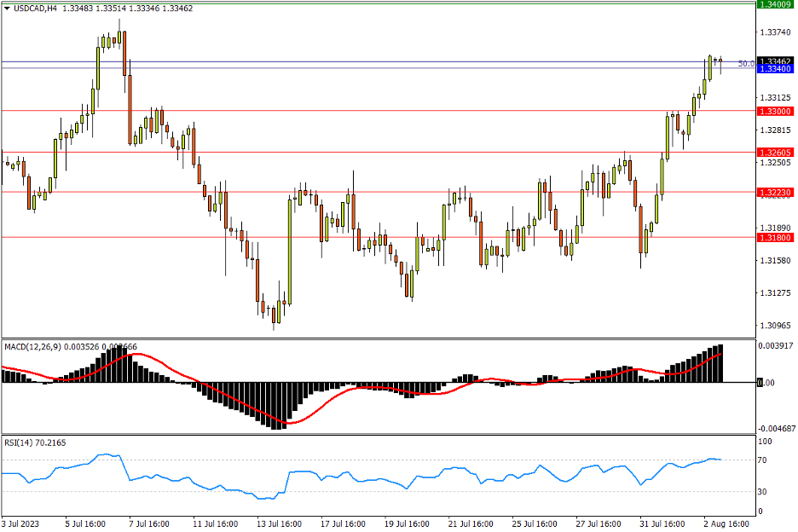Select the blue 1.33400 level label
This screenshot has height=532, width=798.
(x=775, y=68)
